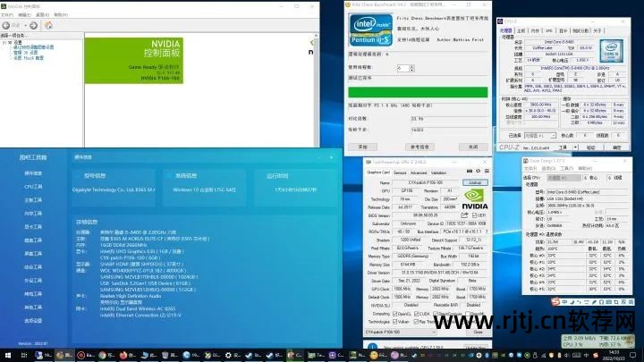
Task: Open the GPU selection dropdown in GPU-Z
Action: (400, 332)
